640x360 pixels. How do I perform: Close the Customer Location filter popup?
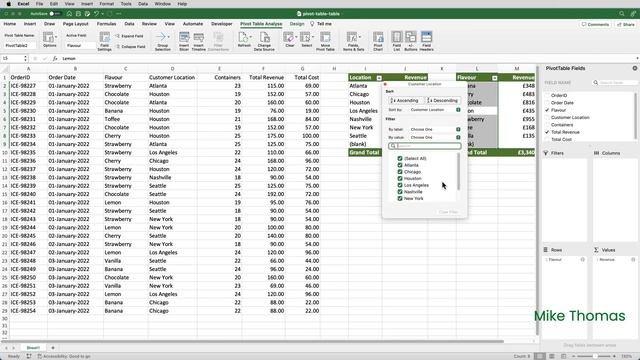click(385, 84)
